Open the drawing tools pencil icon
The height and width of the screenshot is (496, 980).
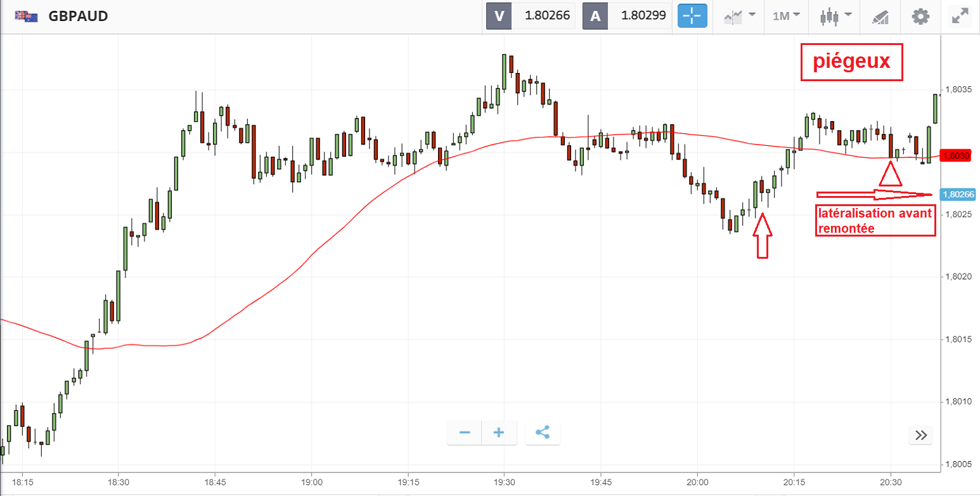880,16
